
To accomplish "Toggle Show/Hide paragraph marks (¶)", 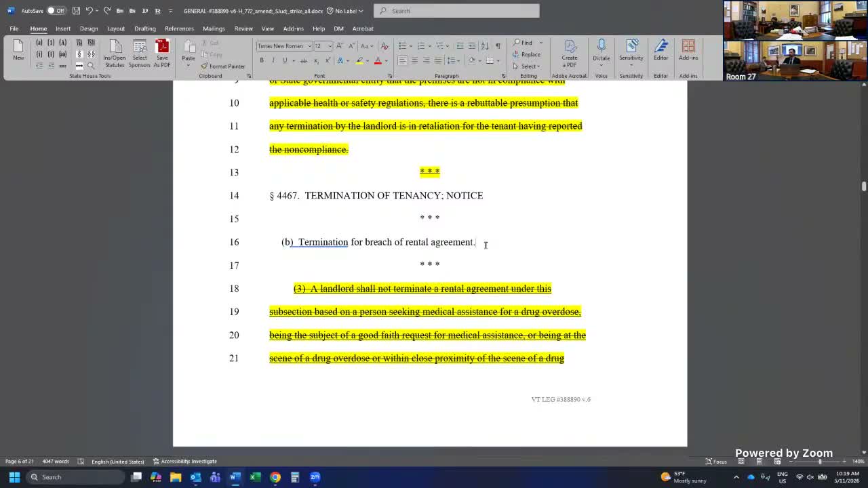I will [498, 46].
